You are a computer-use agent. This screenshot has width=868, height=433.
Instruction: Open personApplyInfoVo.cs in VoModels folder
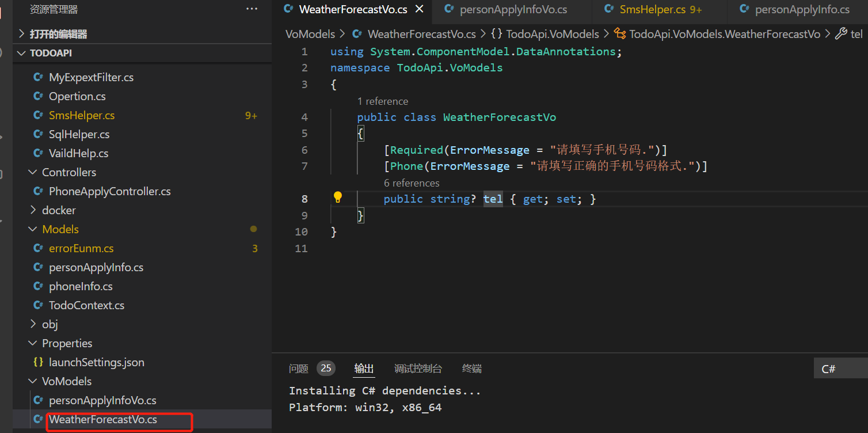coord(102,400)
